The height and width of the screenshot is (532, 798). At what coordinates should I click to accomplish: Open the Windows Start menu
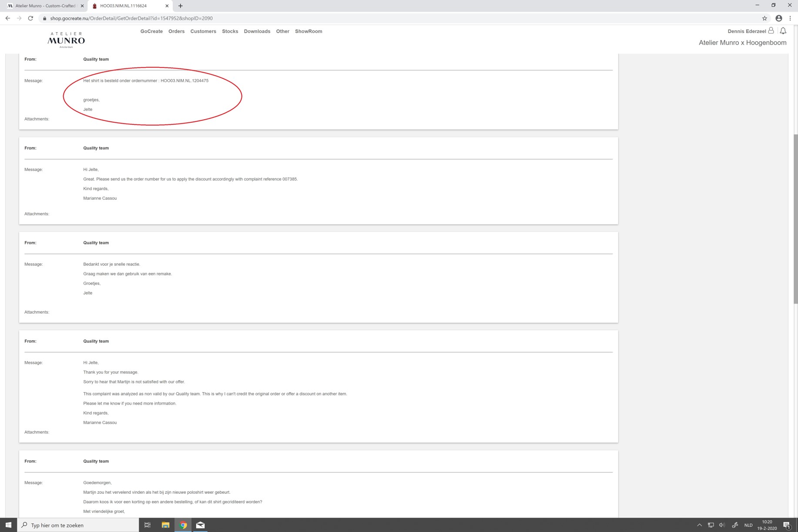pyautogui.click(x=8, y=525)
